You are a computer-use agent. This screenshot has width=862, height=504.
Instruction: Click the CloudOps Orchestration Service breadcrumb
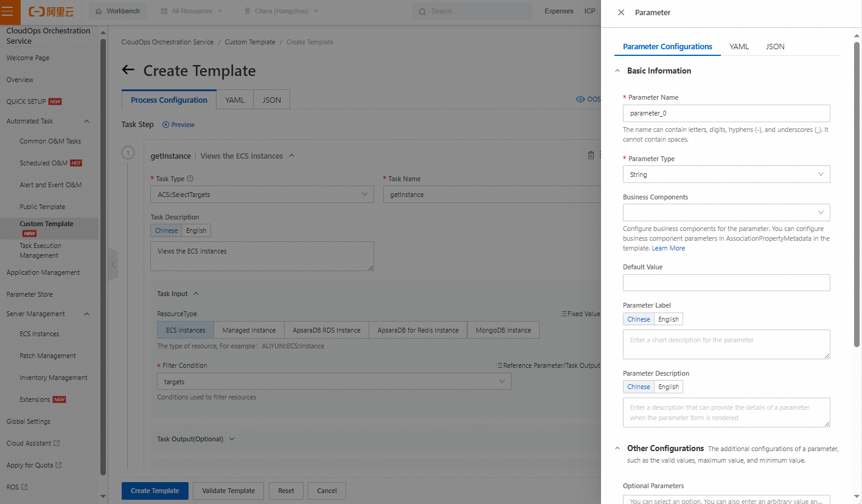tap(167, 42)
